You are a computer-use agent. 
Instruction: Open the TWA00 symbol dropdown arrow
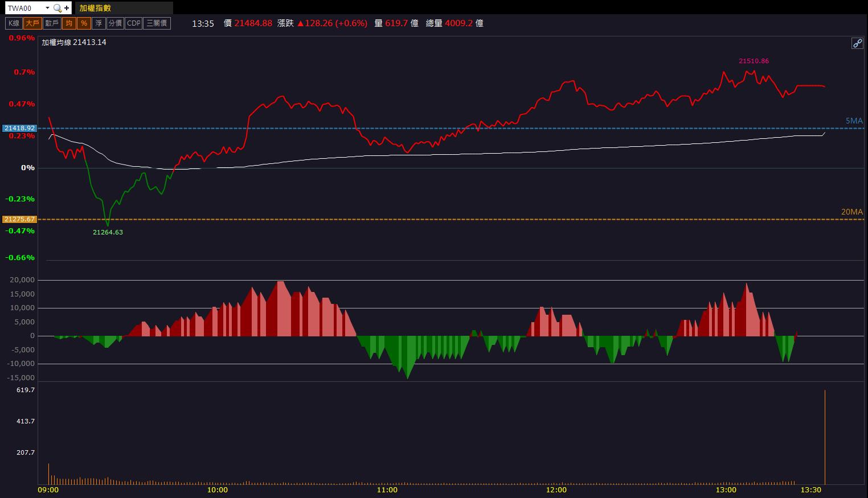click(47, 8)
